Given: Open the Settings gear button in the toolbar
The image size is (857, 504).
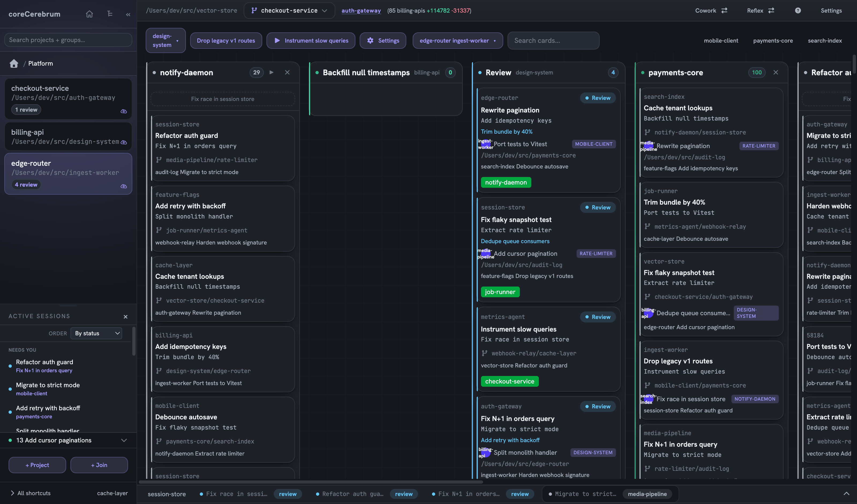Looking at the screenshot, I should (383, 40).
